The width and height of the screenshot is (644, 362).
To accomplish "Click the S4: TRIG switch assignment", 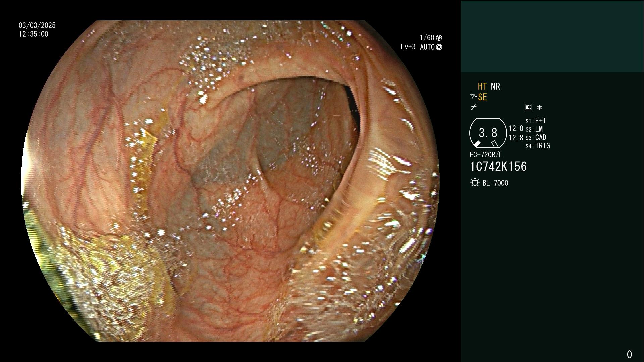I will point(538,146).
